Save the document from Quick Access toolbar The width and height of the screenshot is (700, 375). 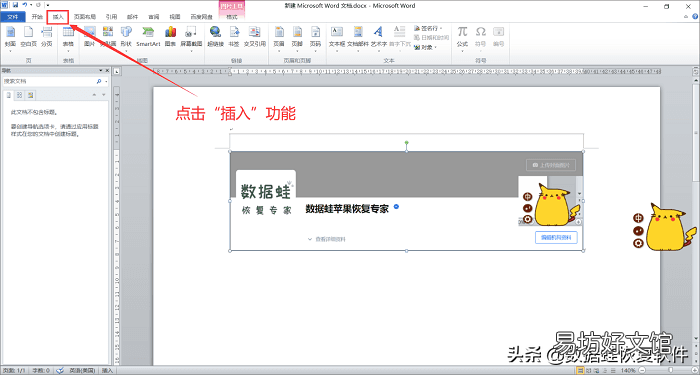pos(16,5)
